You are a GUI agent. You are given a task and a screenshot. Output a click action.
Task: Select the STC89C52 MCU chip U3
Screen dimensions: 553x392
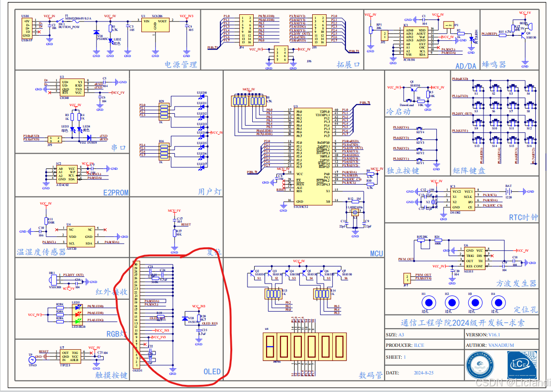pos(313,157)
